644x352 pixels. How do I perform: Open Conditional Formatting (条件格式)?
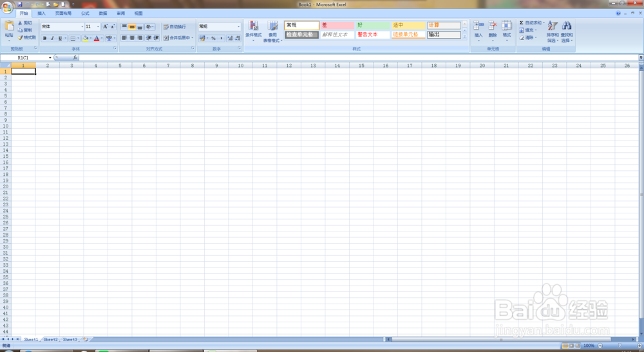point(253,31)
